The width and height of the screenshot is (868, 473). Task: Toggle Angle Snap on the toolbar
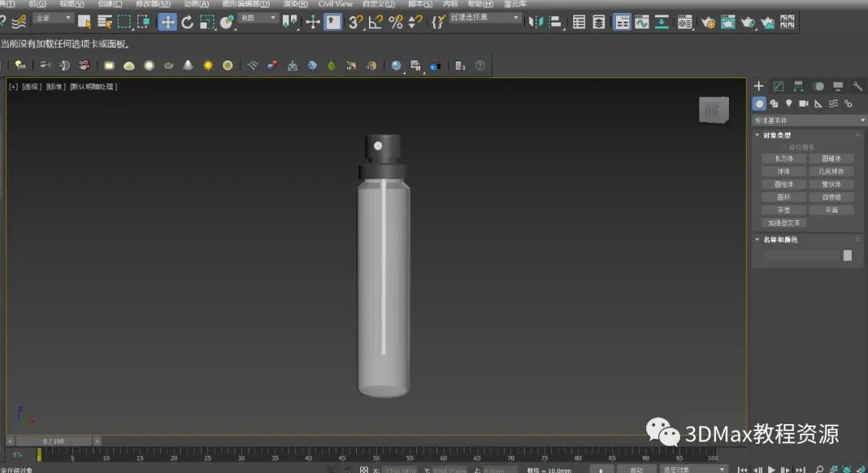point(375,22)
